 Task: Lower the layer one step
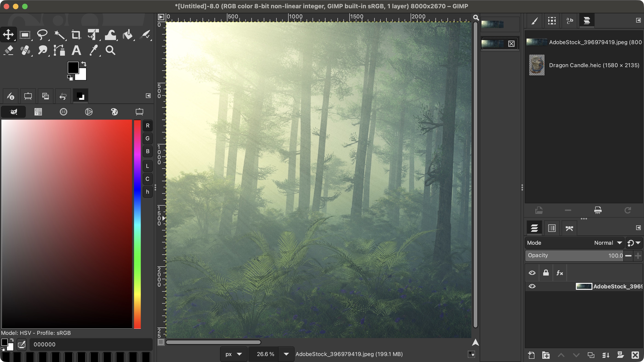576,355
